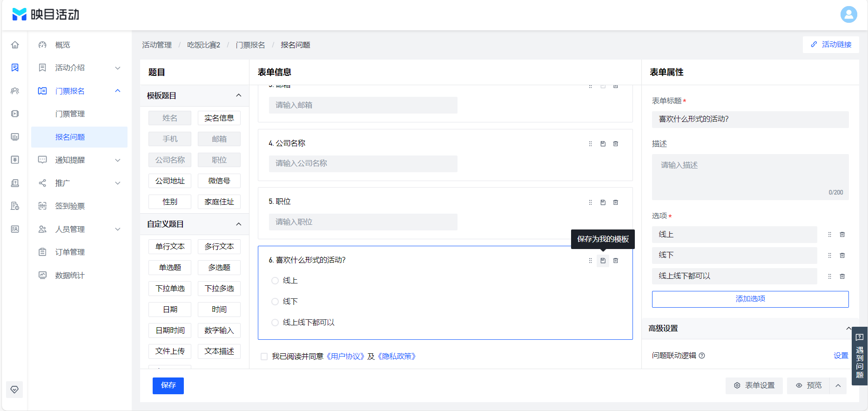868x411 pixels.
Task: Click help icon beside 问题联动逻辑
Action: click(702, 356)
